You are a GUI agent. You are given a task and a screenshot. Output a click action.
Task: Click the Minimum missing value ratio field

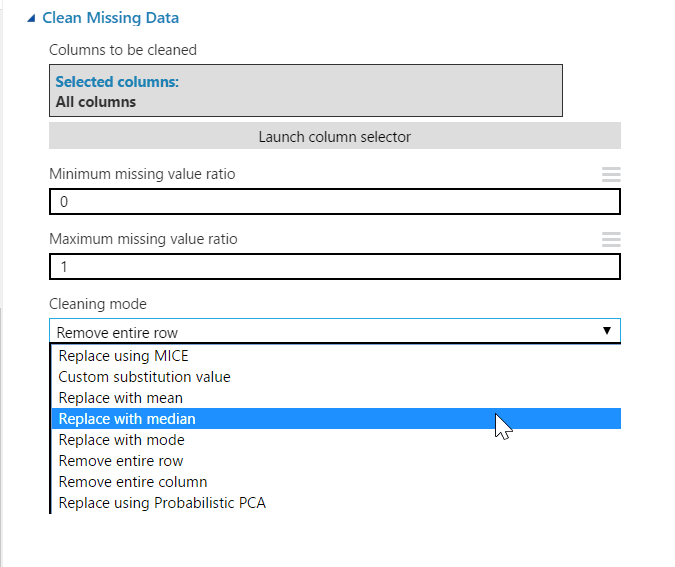334,202
